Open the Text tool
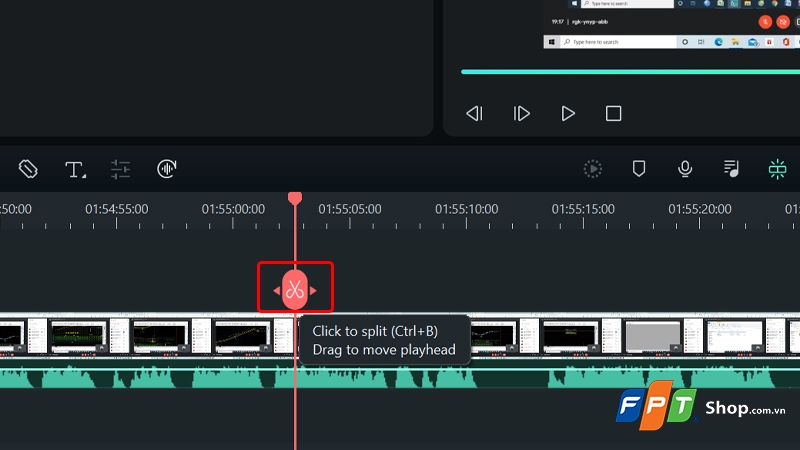800x450 pixels. point(75,169)
